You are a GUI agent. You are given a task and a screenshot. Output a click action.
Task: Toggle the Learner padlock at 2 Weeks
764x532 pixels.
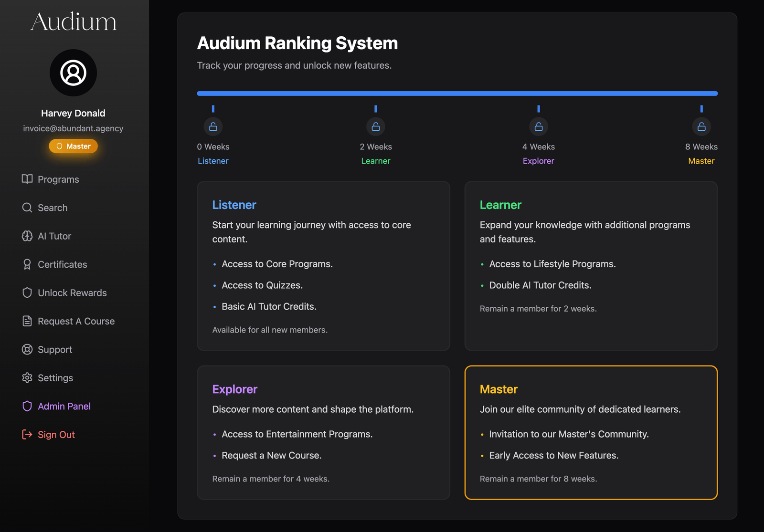point(376,126)
